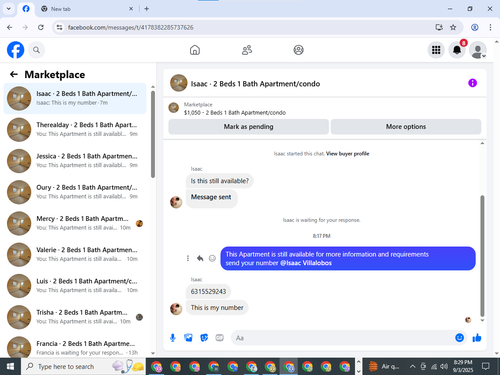Go to the Facebook logo home
Viewport: 500px width, 375px height.
(x=16, y=50)
